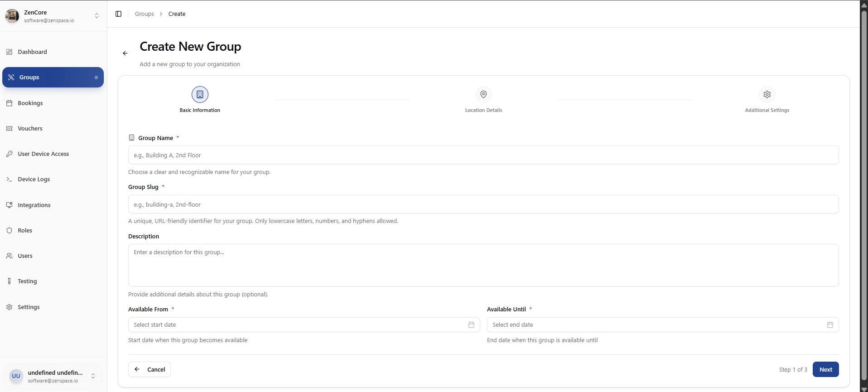The height and width of the screenshot is (392, 868).
Task: Click the building icon beside Group Name
Action: pos(131,138)
